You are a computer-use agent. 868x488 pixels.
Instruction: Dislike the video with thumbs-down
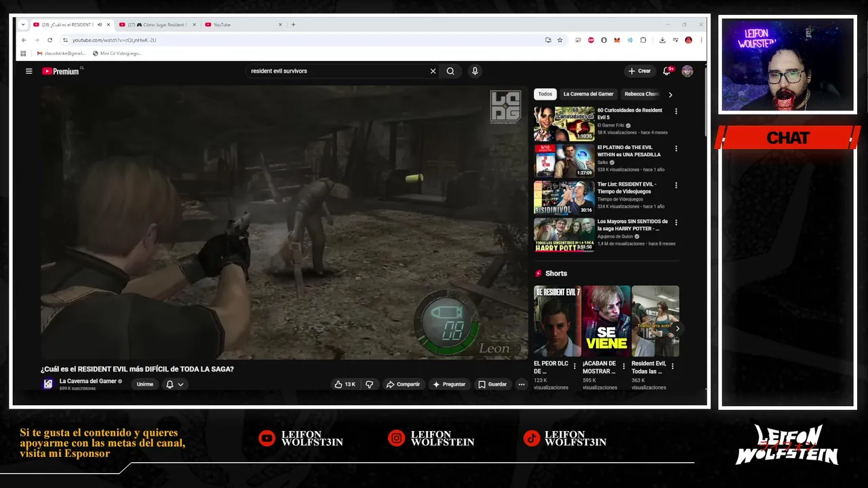click(370, 384)
